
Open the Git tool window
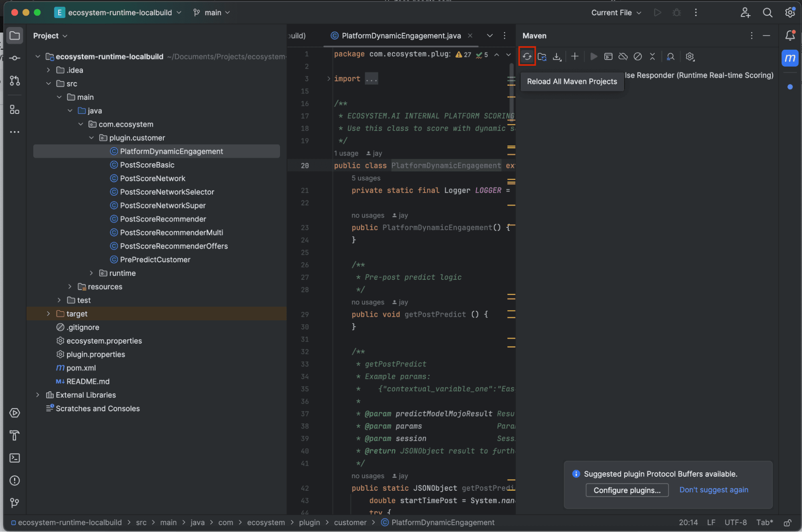(x=15, y=503)
